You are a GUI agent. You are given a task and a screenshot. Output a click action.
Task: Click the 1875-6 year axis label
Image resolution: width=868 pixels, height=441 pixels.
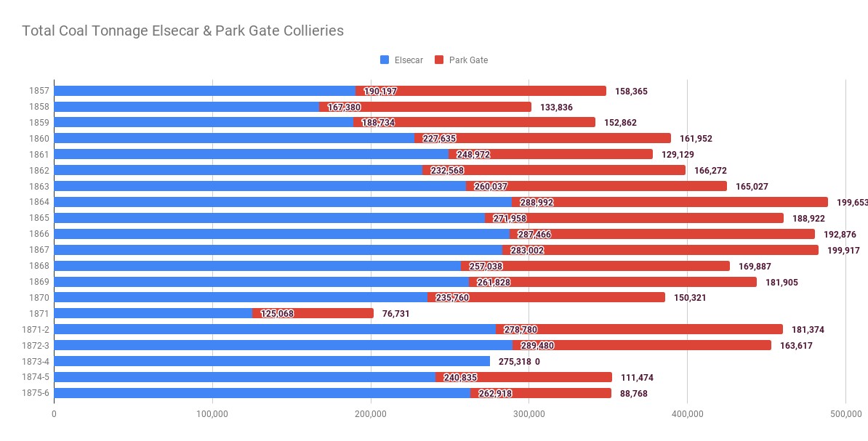[36, 393]
